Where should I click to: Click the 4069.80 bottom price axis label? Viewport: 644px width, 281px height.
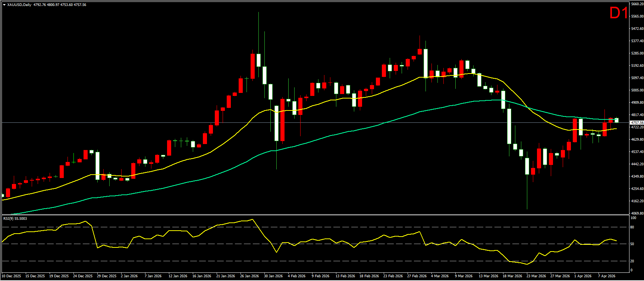pyautogui.click(x=637, y=213)
